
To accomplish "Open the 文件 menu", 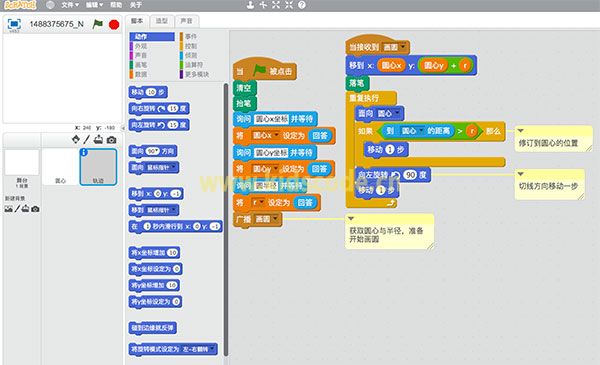I will (70, 5).
